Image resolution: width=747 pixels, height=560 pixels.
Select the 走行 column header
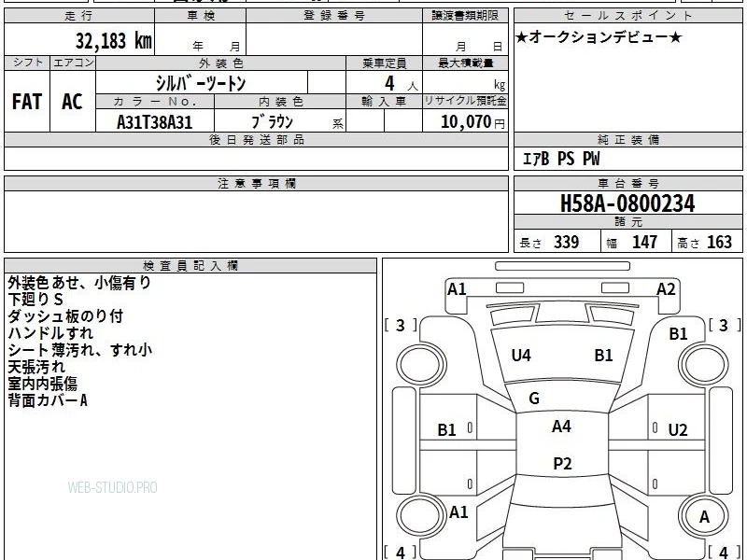[79, 16]
